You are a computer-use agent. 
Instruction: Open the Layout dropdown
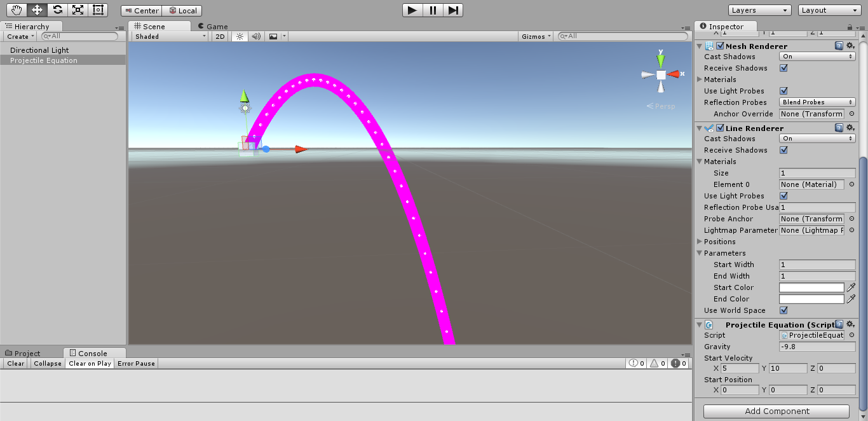pyautogui.click(x=828, y=10)
